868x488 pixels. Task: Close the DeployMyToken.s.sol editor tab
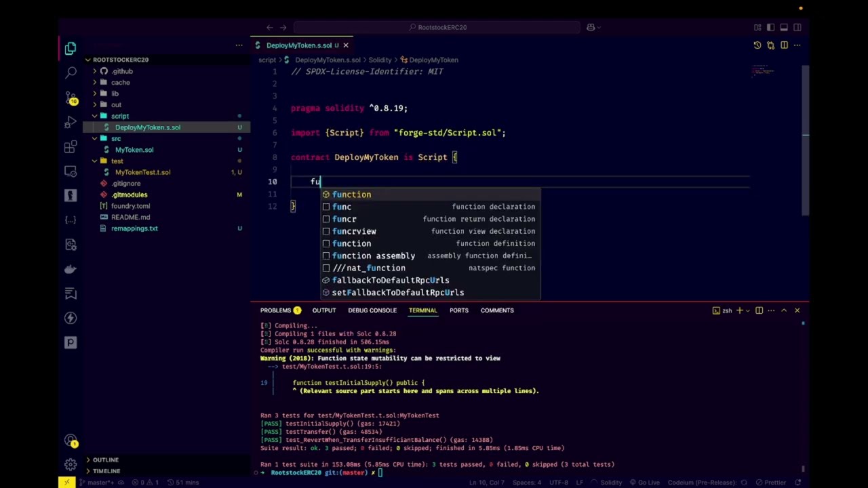(345, 45)
